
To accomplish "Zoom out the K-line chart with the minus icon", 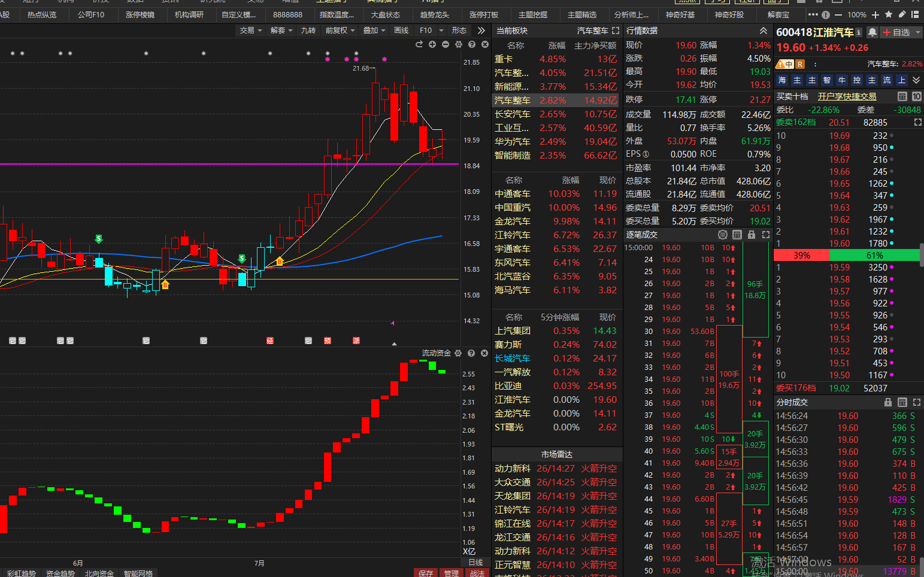I will (446, 44).
